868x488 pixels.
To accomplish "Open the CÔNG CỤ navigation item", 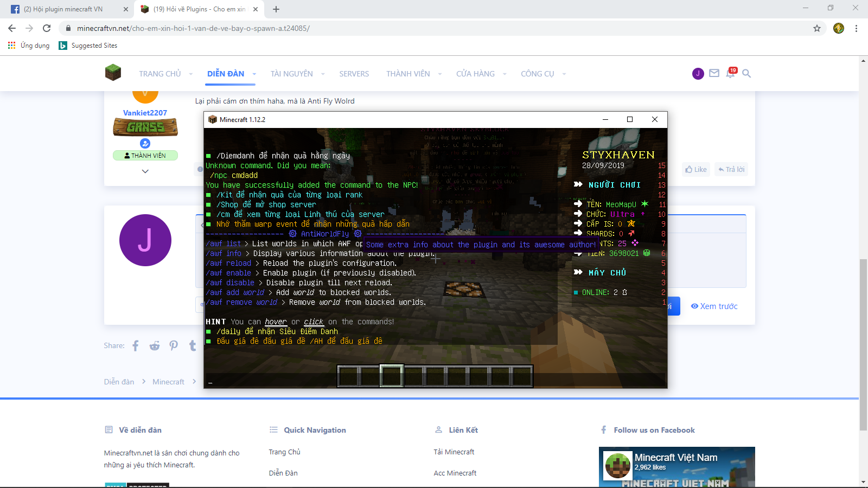I will [x=538, y=74].
